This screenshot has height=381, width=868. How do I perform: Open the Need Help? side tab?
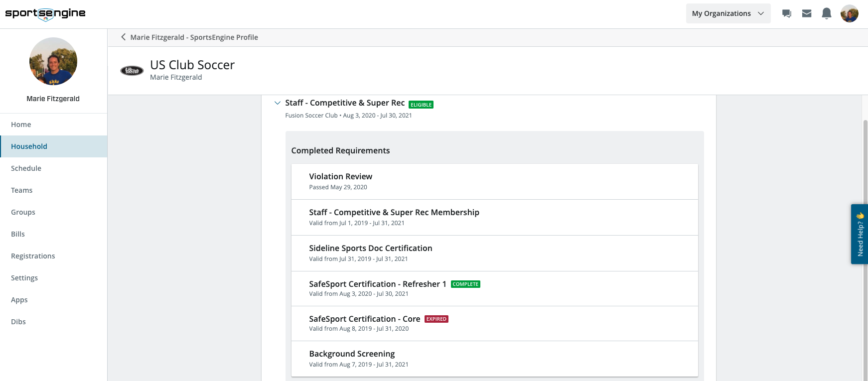[x=860, y=234]
